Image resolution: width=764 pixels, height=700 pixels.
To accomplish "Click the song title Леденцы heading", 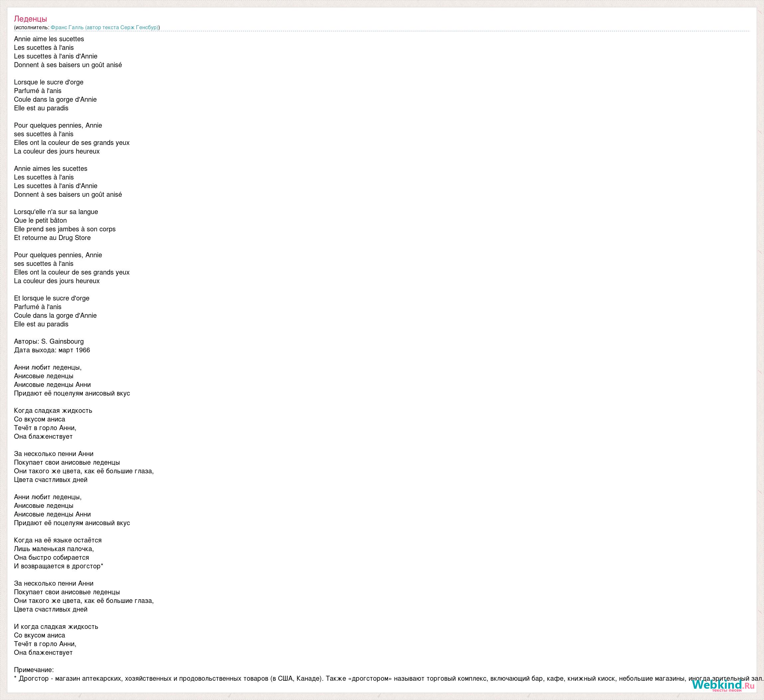I will point(30,19).
